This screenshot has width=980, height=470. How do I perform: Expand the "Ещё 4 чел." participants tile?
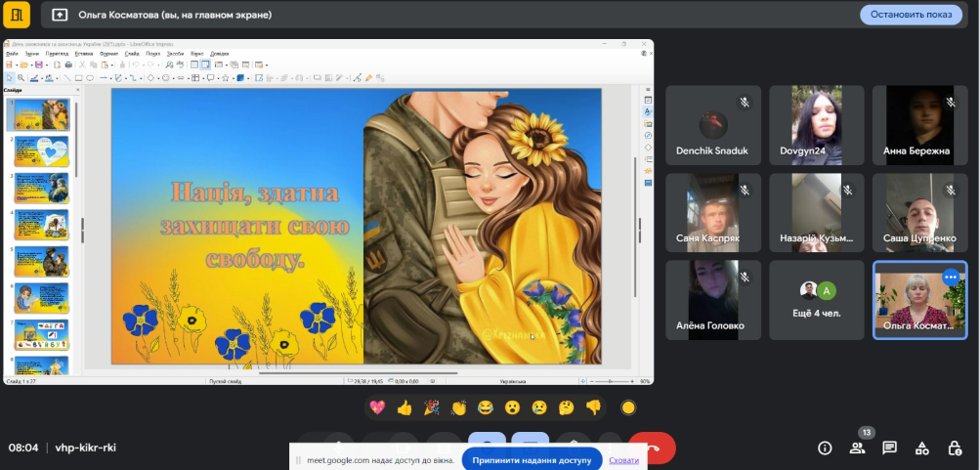[x=816, y=299]
